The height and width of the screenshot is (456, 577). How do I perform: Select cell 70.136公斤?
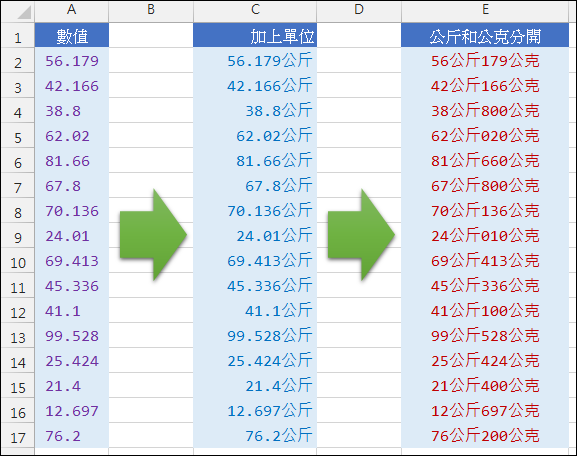pyautogui.click(x=255, y=211)
